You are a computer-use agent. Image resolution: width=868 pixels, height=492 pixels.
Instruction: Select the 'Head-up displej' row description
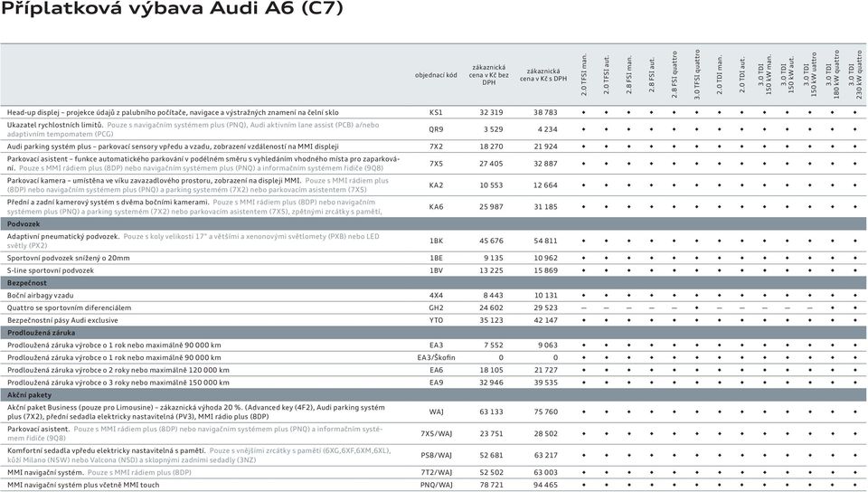[x=173, y=112]
